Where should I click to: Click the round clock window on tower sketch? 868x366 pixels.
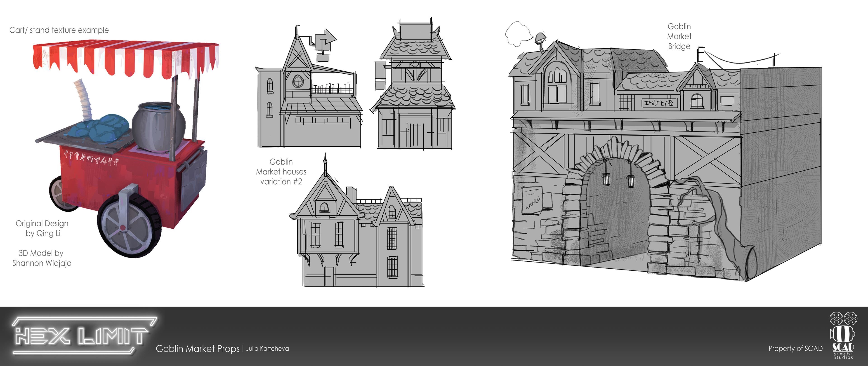(298, 81)
